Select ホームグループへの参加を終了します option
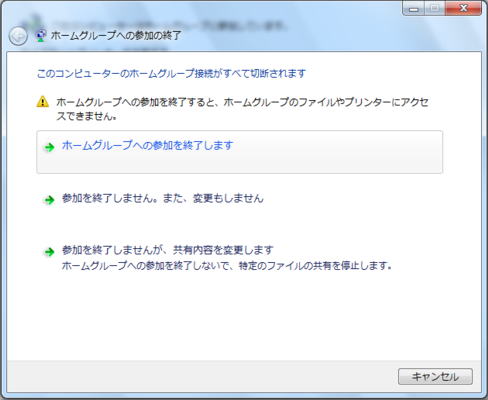The image size is (488, 400). coord(147,145)
